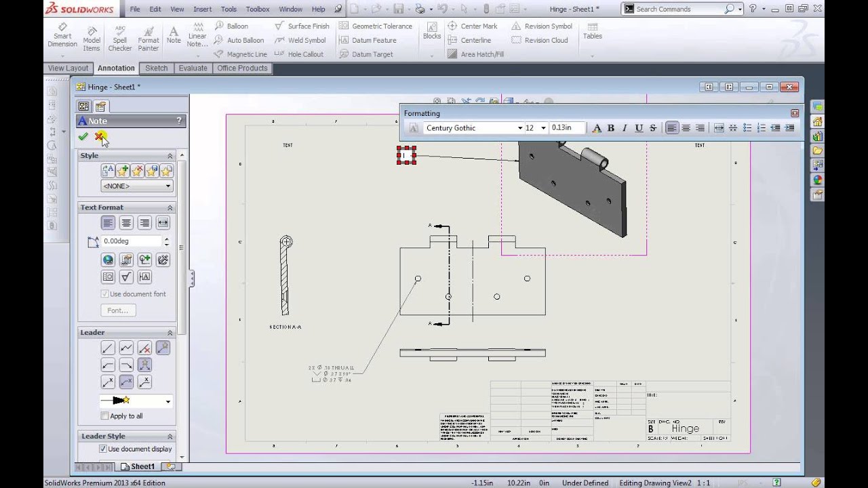
Task: Open the File menu
Action: (x=135, y=9)
